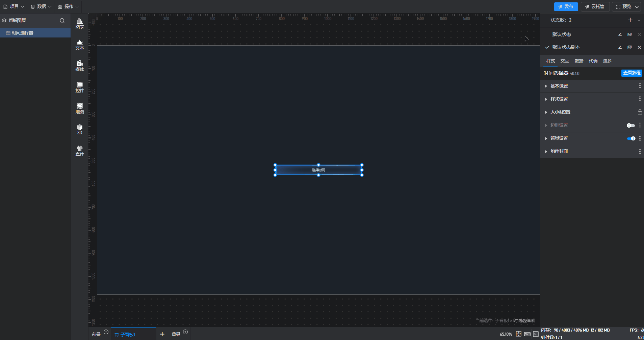Rename the 默认状态 state with edit icon
Image resolution: width=644 pixels, height=340 pixels.
620,34
